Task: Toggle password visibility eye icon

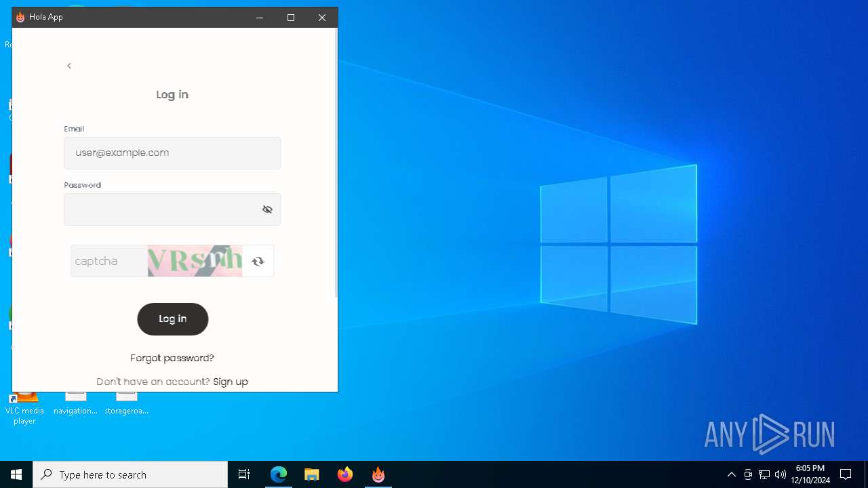Action: point(267,209)
